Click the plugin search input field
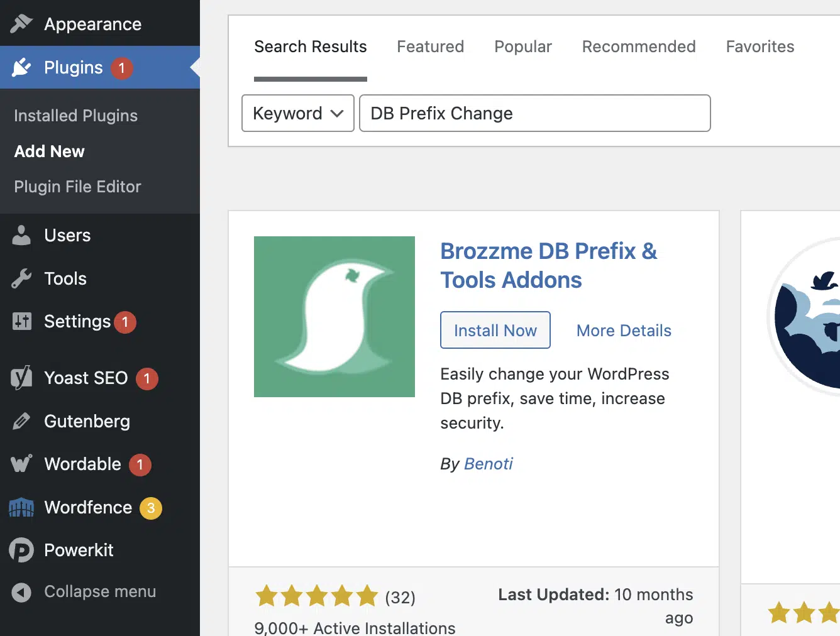 pyautogui.click(x=535, y=113)
